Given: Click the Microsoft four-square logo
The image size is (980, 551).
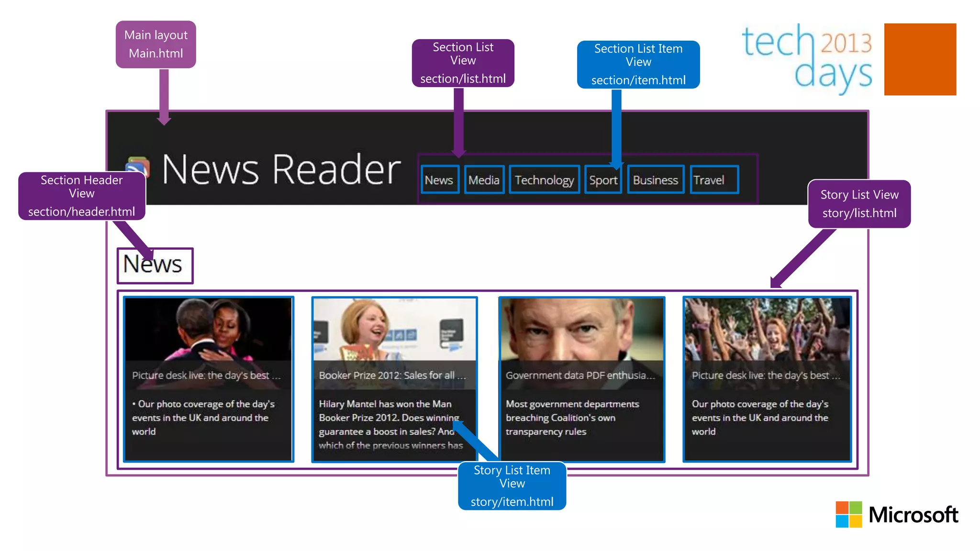Looking at the screenshot, I should click(848, 515).
